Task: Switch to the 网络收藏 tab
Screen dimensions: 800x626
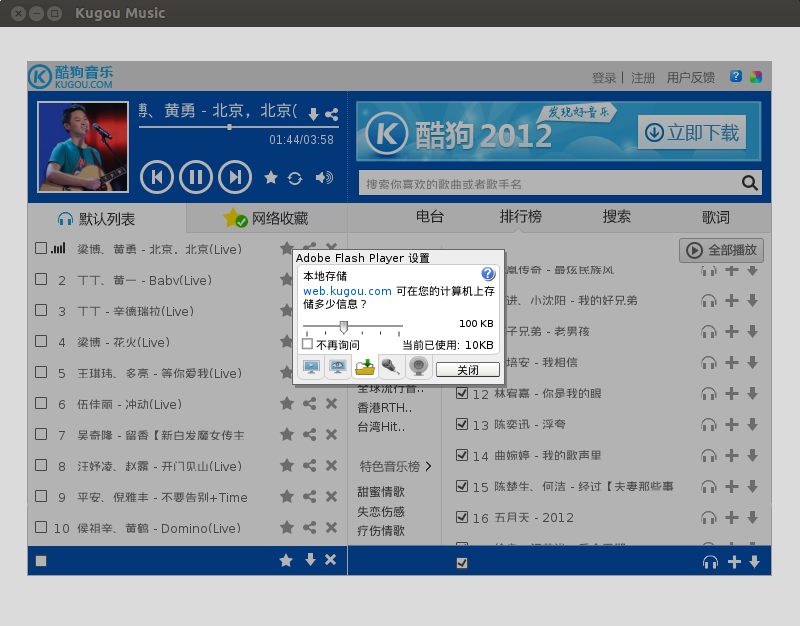Action: click(267, 218)
